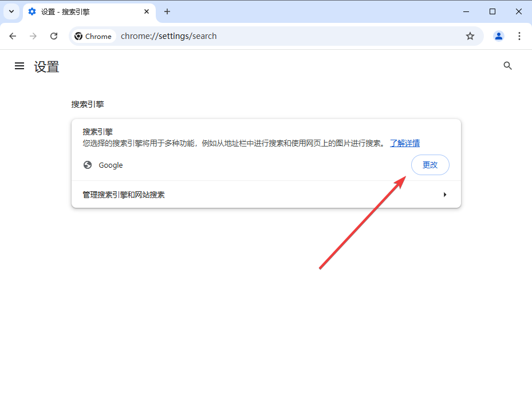
Task: Click the globe icon next to Google
Action: tap(87, 165)
